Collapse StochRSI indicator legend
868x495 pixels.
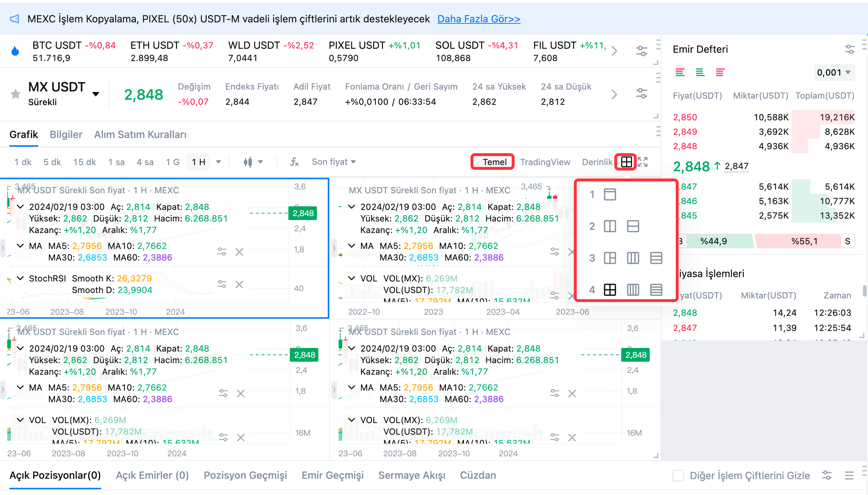tap(21, 278)
